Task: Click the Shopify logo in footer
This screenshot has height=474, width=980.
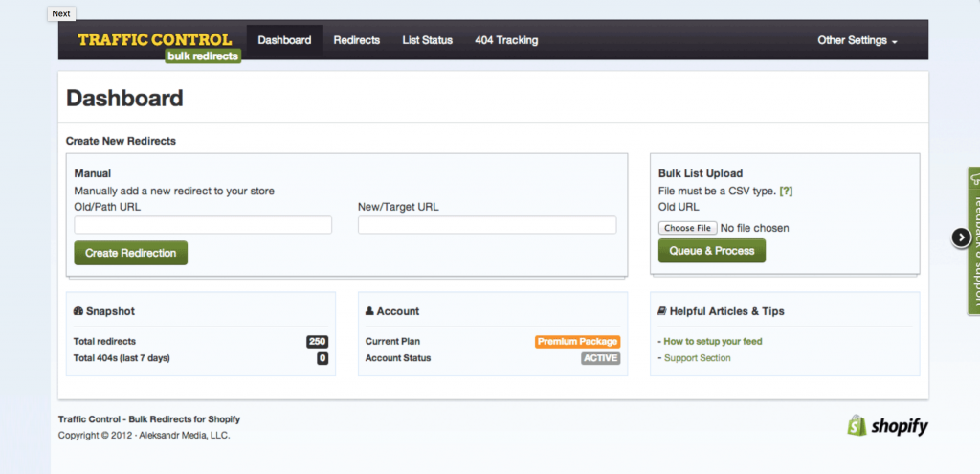Action: click(887, 426)
